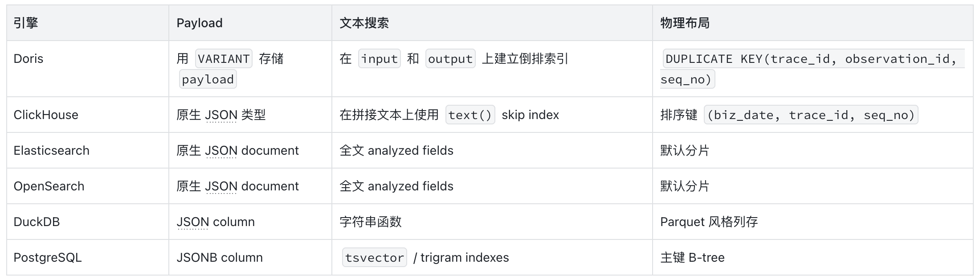The image size is (980, 280).
Task: Click the DUPLICATE KEY code block
Action: click(x=813, y=69)
